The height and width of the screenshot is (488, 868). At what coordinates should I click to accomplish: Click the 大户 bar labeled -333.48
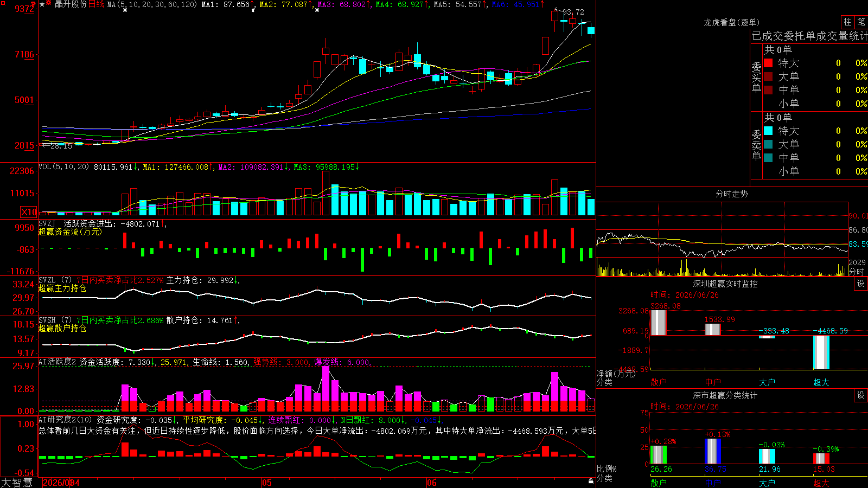click(767, 337)
